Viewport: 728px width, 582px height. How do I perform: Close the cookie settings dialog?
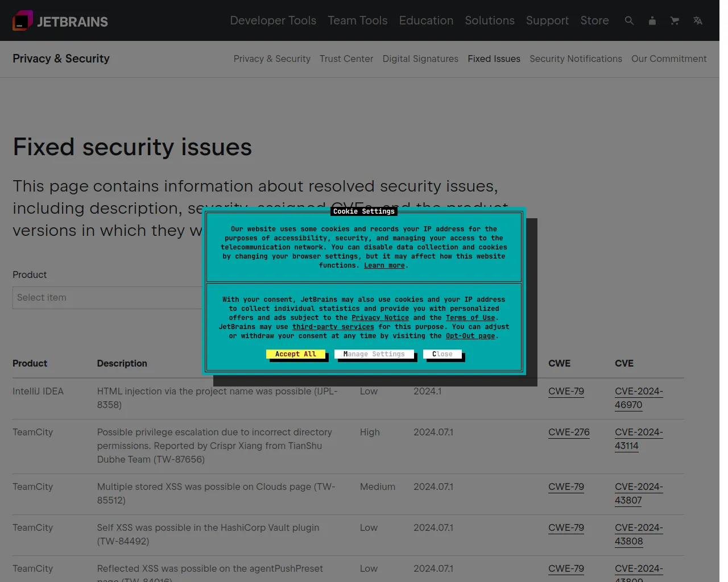tap(442, 354)
